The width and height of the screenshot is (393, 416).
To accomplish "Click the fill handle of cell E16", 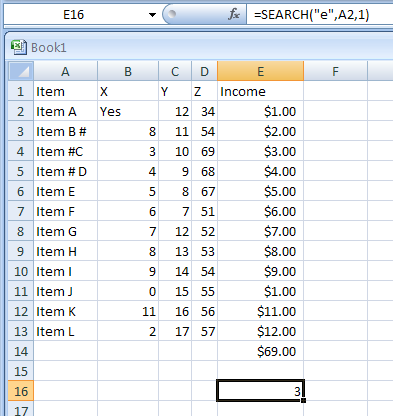I will pos(303,400).
